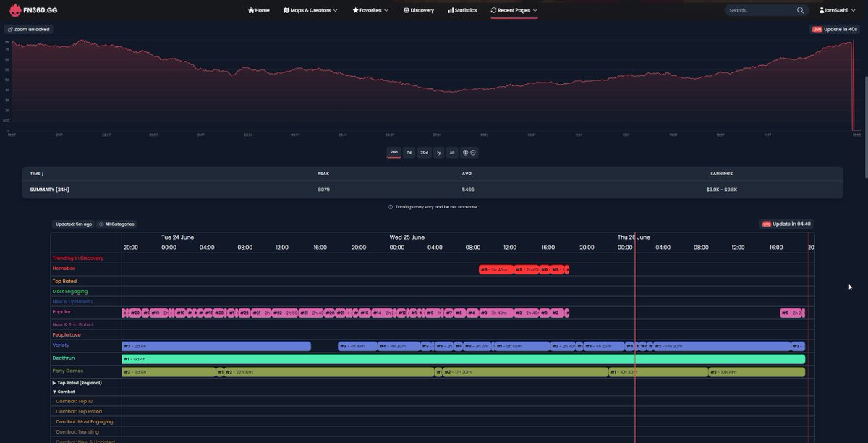The width and height of the screenshot is (868, 443).
Task: Open the Home page from the navigation bar
Action: point(259,10)
